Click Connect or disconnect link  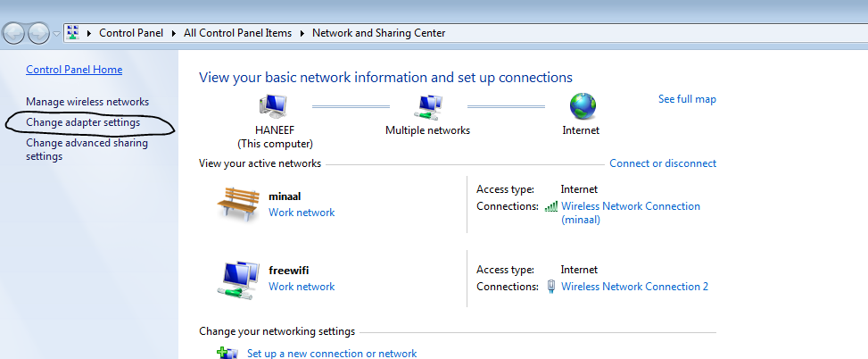tap(662, 163)
